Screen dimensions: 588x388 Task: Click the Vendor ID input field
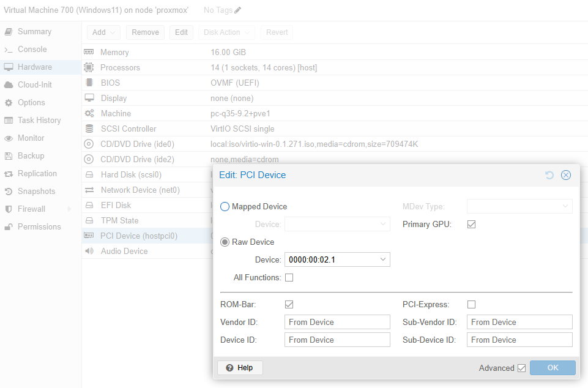click(337, 323)
